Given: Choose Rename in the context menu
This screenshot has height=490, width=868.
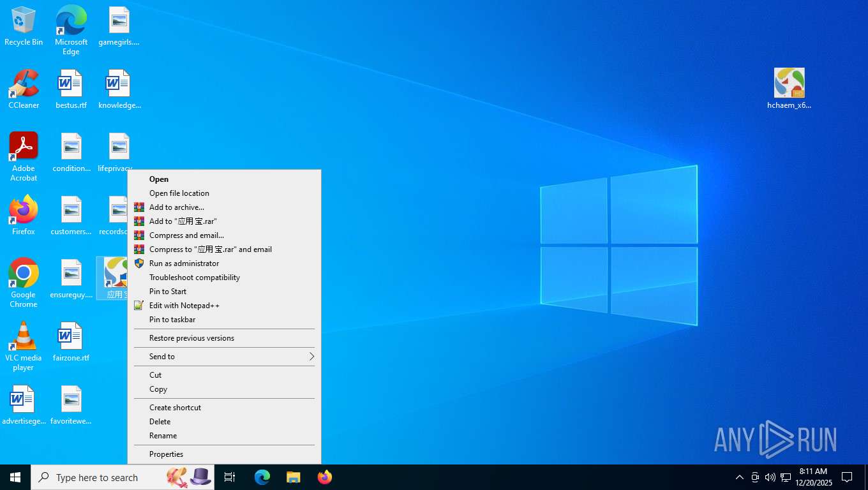Looking at the screenshot, I should coord(224,436).
